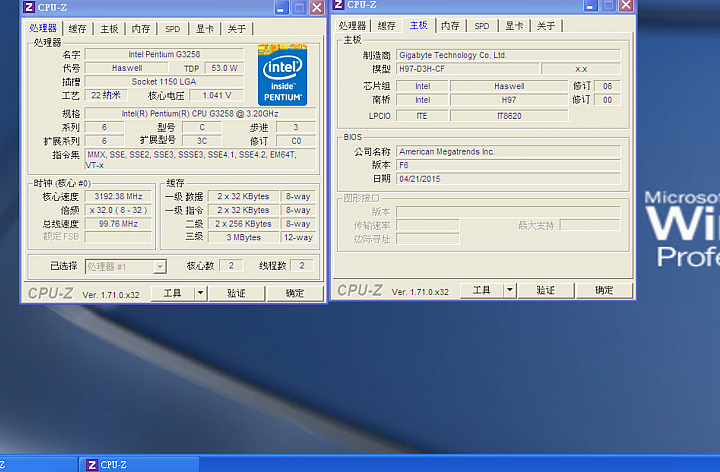The height and width of the screenshot is (472, 720).
Task: Click the 22 纳米 process value
Action: click(106, 95)
